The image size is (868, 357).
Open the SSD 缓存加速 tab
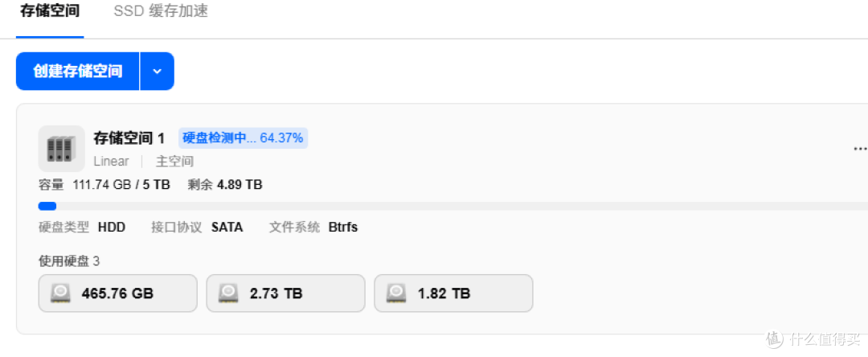click(161, 11)
